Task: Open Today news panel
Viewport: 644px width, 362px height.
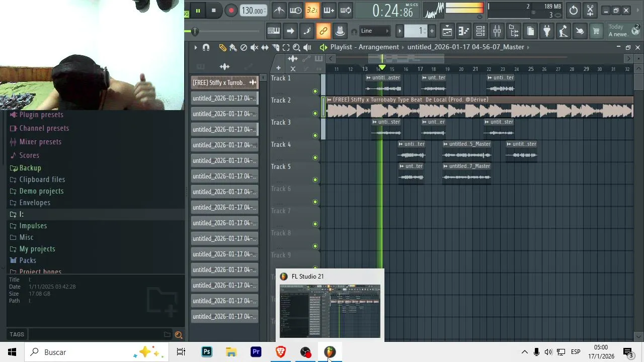Action: point(623,31)
